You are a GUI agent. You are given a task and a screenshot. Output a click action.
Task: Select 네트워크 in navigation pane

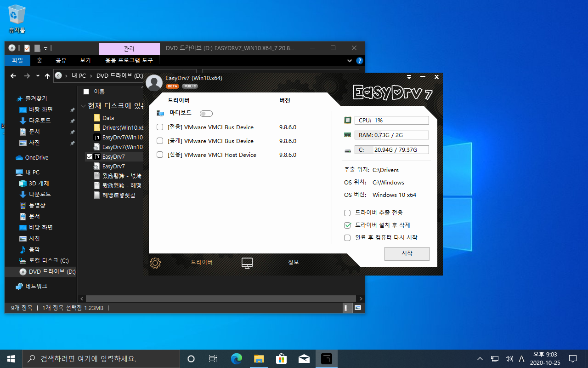pyautogui.click(x=36, y=286)
